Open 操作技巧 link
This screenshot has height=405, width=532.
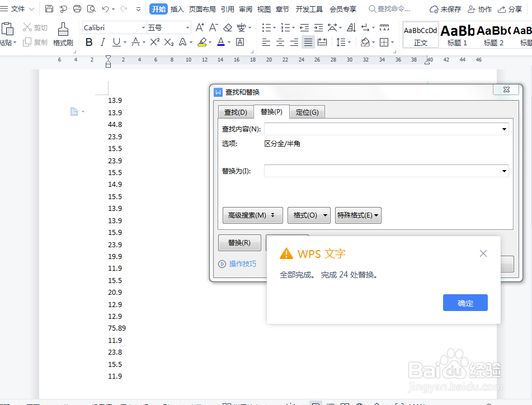tap(243, 263)
